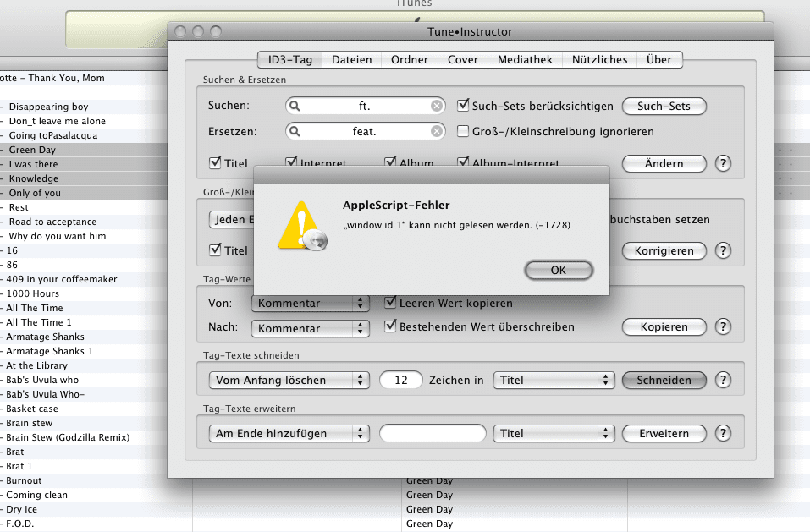Image resolution: width=810 pixels, height=532 pixels.
Task: Select 'Brain Stew (Godzilla Remix)' in iTunes
Action: click(x=68, y=437)
